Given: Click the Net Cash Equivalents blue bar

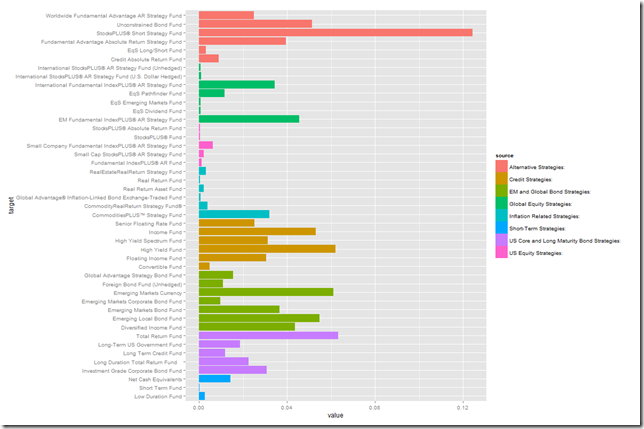Looking at the screenshot, I should pos(214,379).
